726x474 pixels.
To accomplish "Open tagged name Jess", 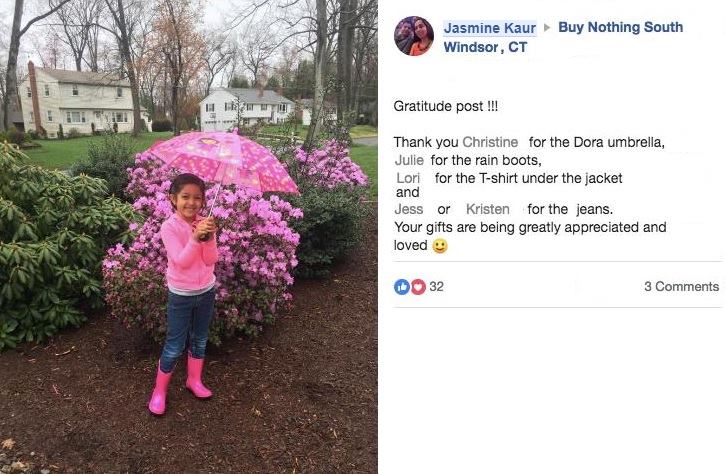I will coord(408,209).
